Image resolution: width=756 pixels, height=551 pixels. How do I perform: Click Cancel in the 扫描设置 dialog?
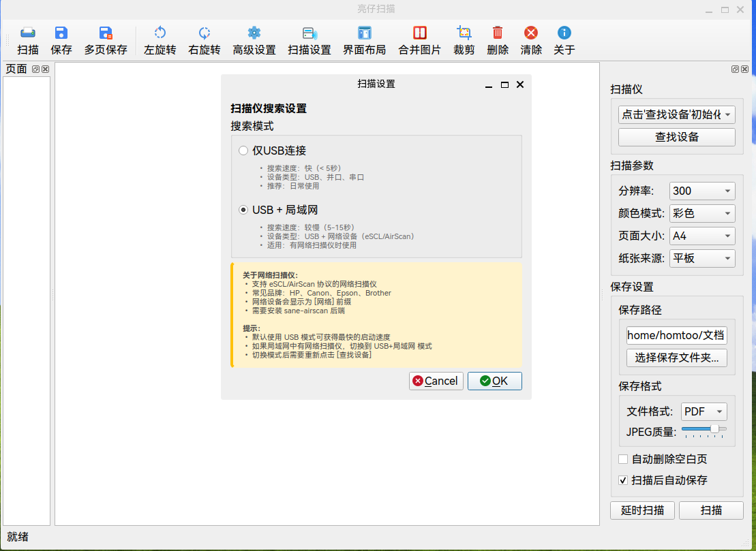436,381
